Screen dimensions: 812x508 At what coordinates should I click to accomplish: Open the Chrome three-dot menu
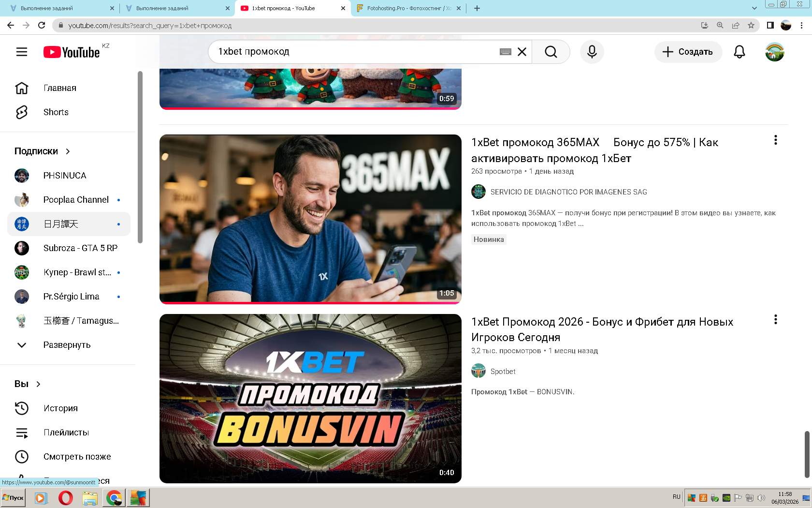pos(801,25)
